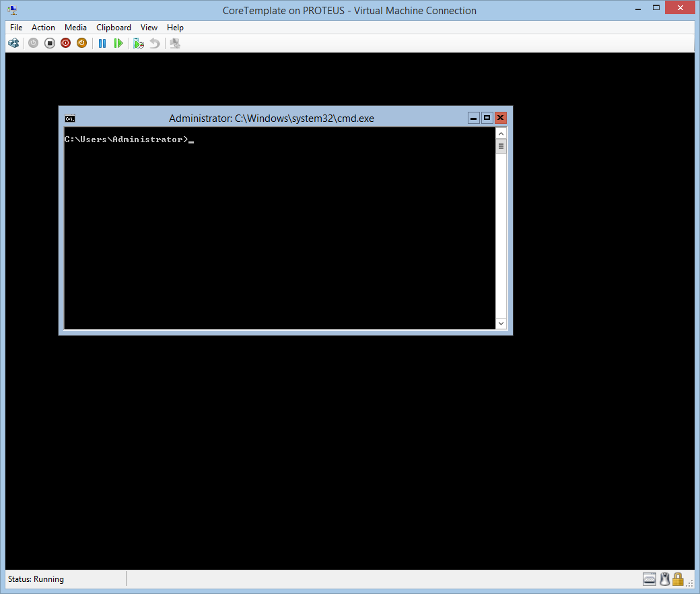
Task: Open the Media menu
Action: [x=75, y=28]
